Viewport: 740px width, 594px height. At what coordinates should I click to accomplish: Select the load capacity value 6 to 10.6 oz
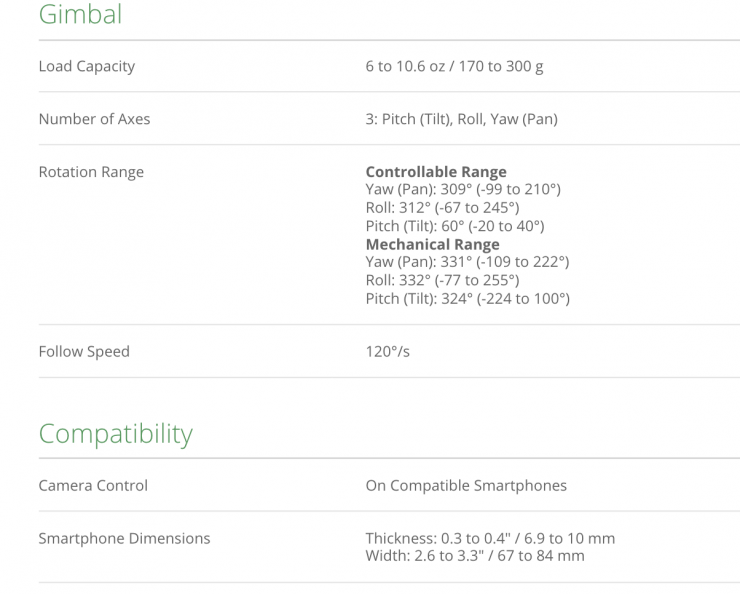[x=454, y=67]
